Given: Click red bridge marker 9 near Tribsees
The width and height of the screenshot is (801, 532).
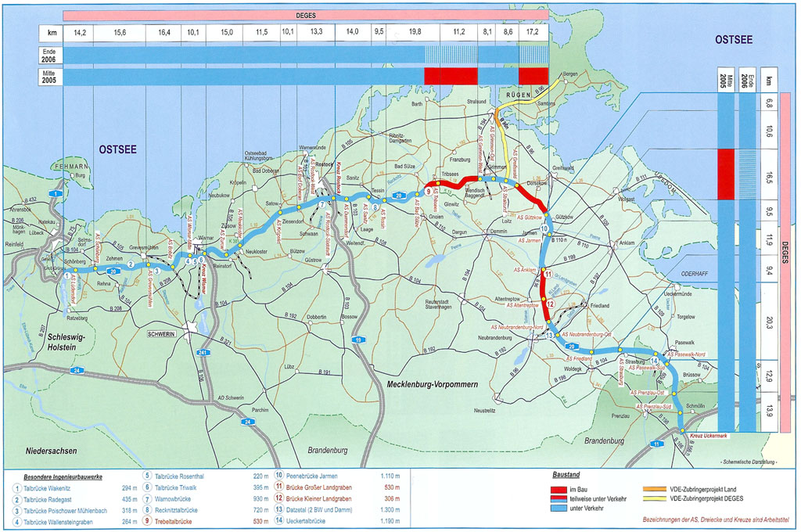Looking at the screenshot, I should click(428, 191).
